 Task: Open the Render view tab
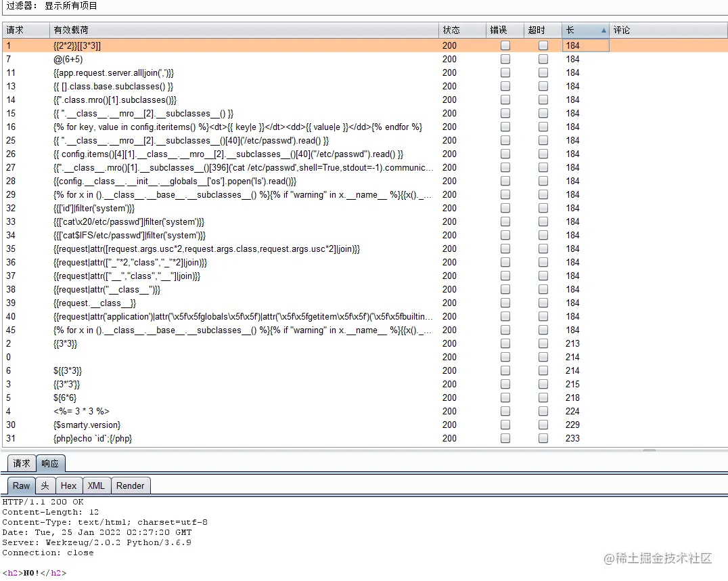coord(131,486)
